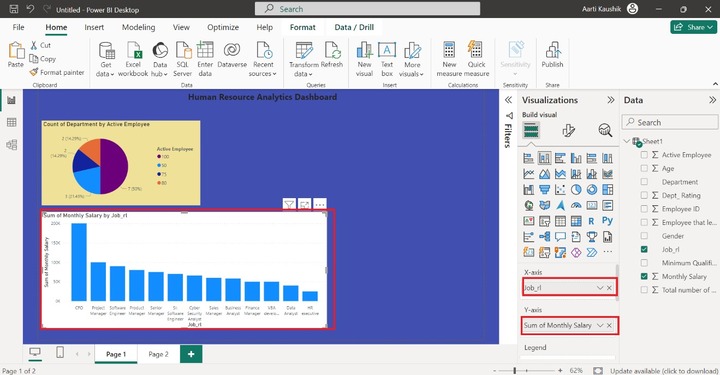720x375 pixels.
Task: Click Focus mode icon above bar chart
Action: (x=304, y=205)
